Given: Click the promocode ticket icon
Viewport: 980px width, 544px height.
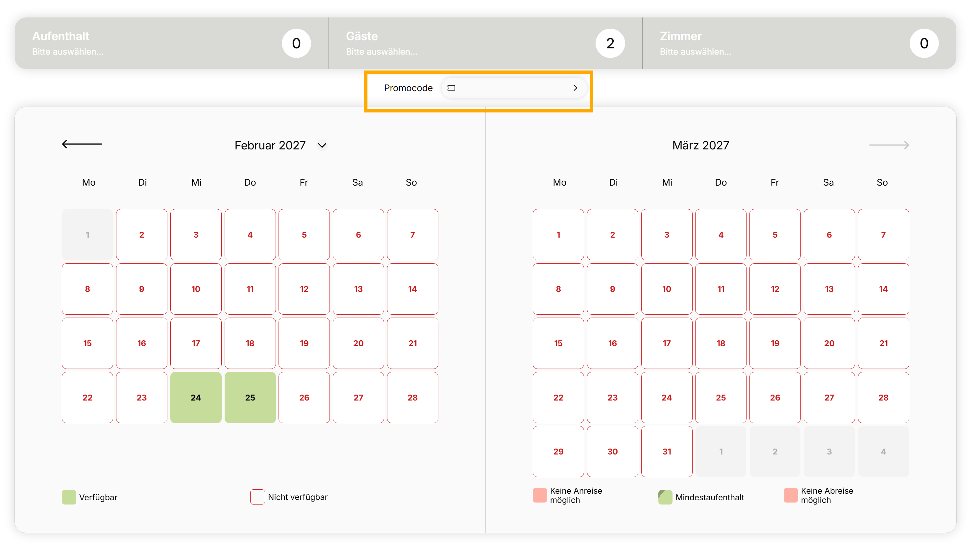Looking at the screenshot, I should [451, 88].
